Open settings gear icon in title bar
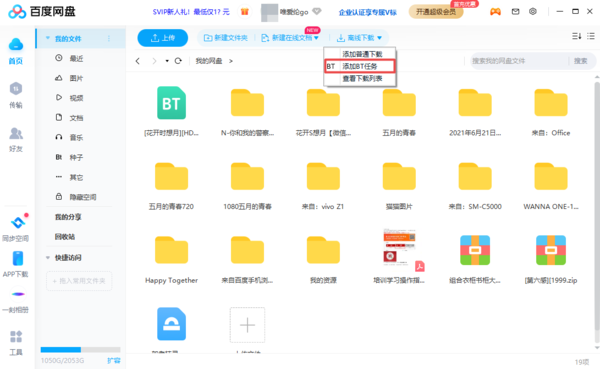600x369 pixels. pos(533,11)
